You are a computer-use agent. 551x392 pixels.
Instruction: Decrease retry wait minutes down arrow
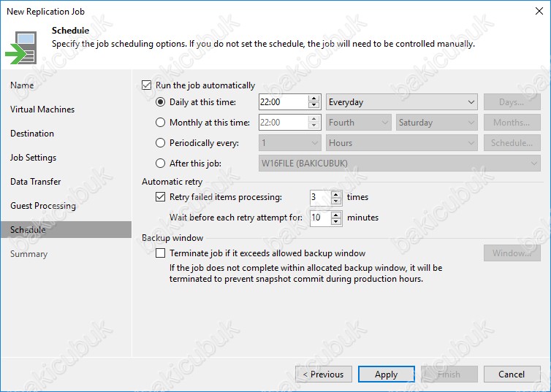pyautogui.click(x=336, y=221)
